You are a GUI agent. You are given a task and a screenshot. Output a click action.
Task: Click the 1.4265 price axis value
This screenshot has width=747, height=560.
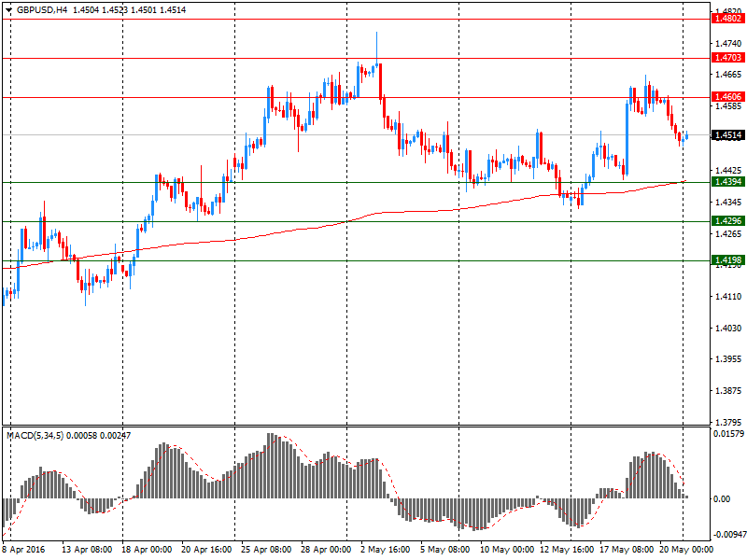click(x=728, y=234)
